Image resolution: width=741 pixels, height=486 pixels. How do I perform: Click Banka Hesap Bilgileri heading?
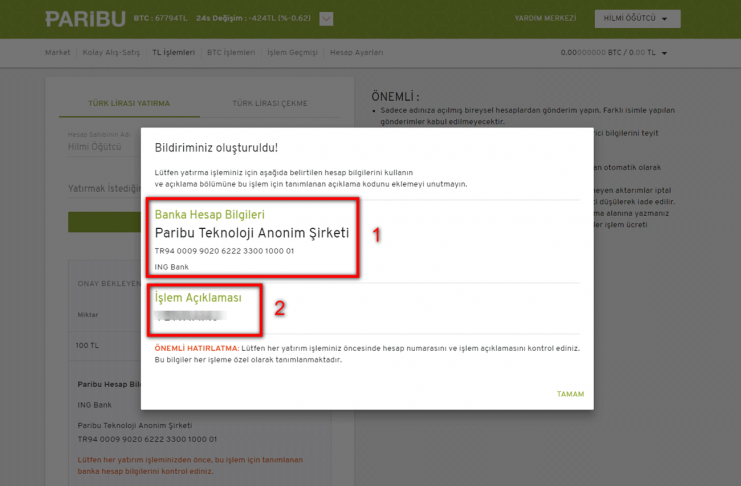click(209, 215)
